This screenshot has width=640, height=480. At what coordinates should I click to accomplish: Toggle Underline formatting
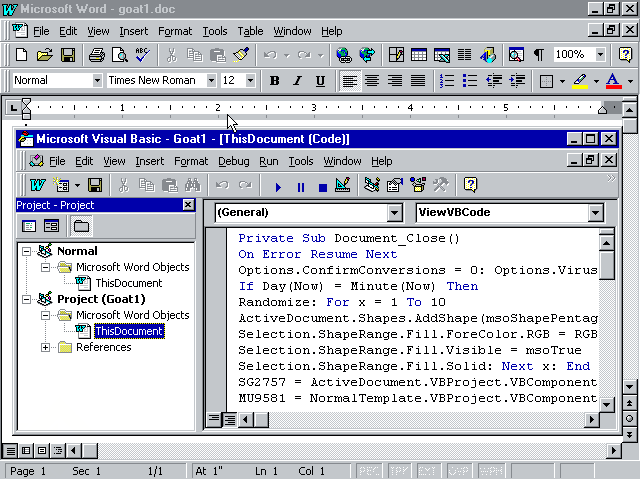320,81
